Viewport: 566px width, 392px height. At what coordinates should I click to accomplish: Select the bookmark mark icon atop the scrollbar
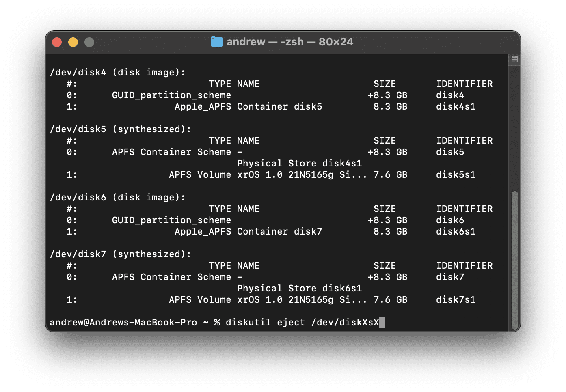[x=514, y=59]
